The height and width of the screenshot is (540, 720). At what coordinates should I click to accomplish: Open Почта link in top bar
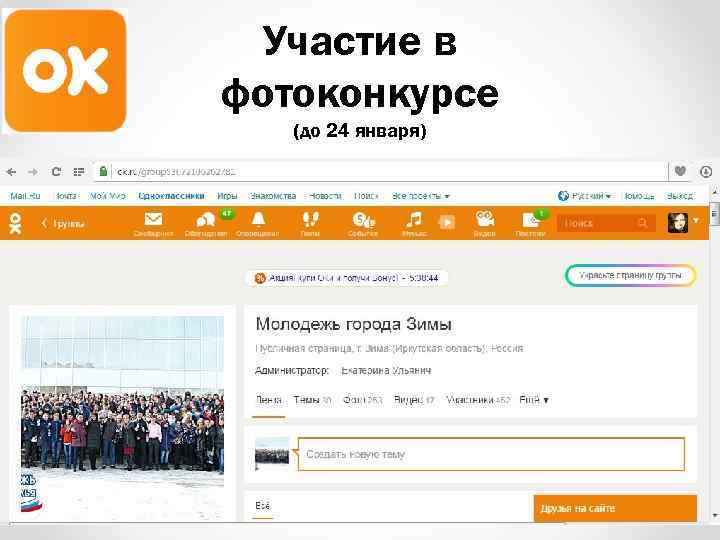coord(66,196)
